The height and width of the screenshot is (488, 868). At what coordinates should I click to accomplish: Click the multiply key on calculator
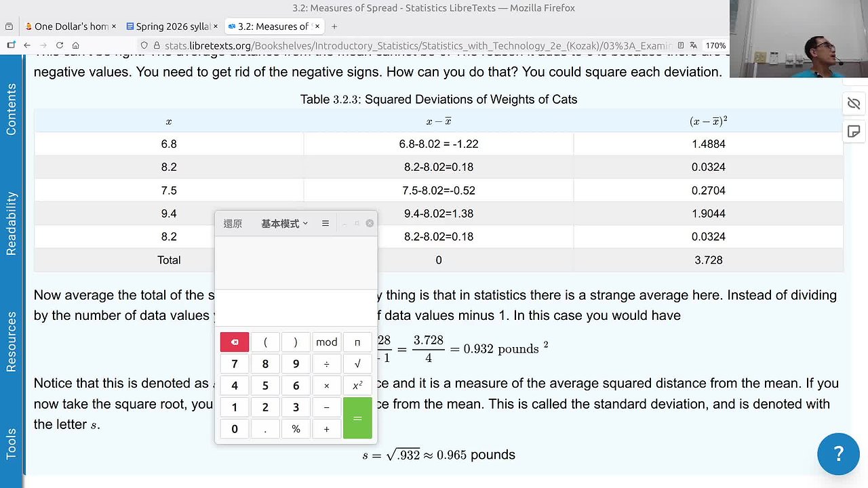[326, 386]
